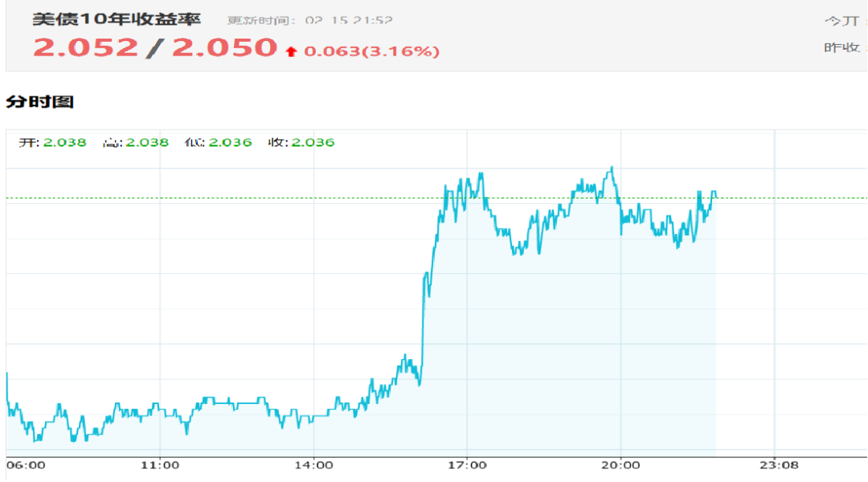Select the 分时图 tab label
This screenshot has width=868, height=482.
pyautogui.click(x=40, y=102)
